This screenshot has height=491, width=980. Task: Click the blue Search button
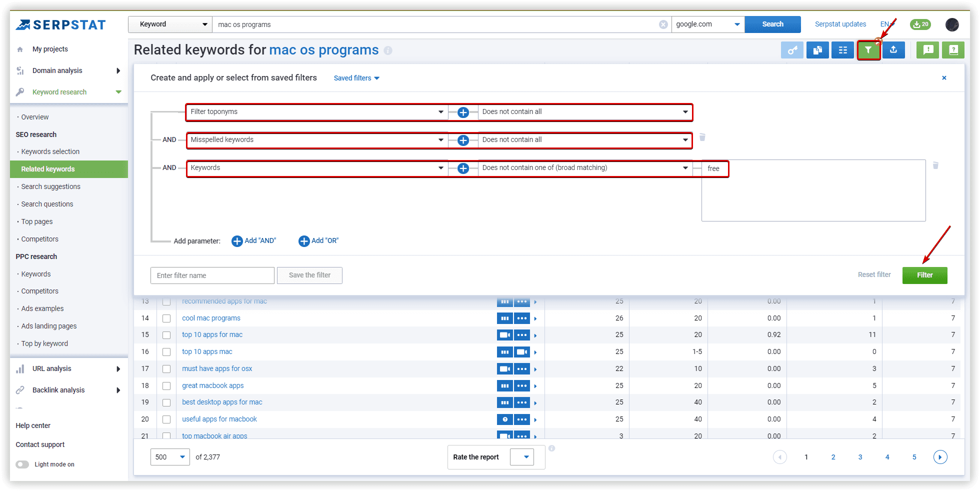(772, 24)
